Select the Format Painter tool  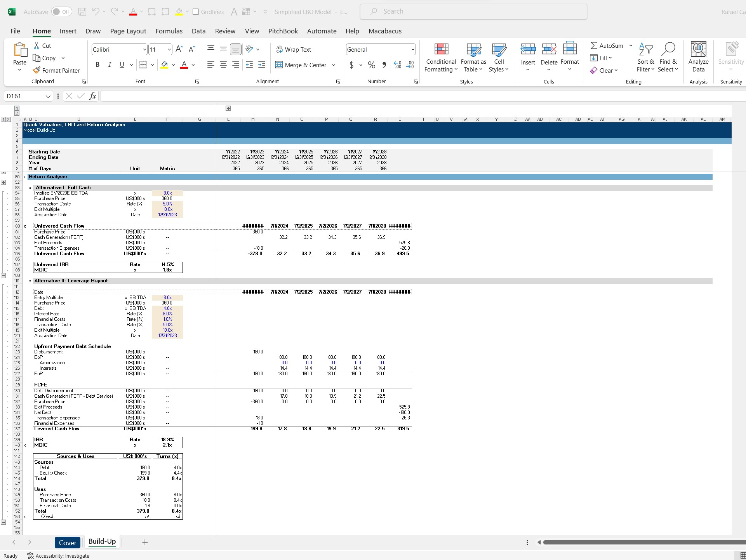pos(57,70)
